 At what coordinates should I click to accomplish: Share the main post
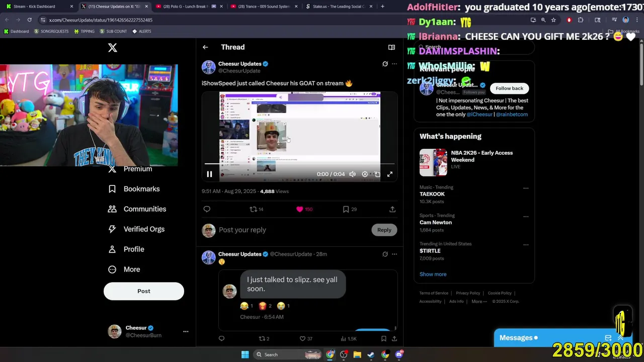(392, 209)
